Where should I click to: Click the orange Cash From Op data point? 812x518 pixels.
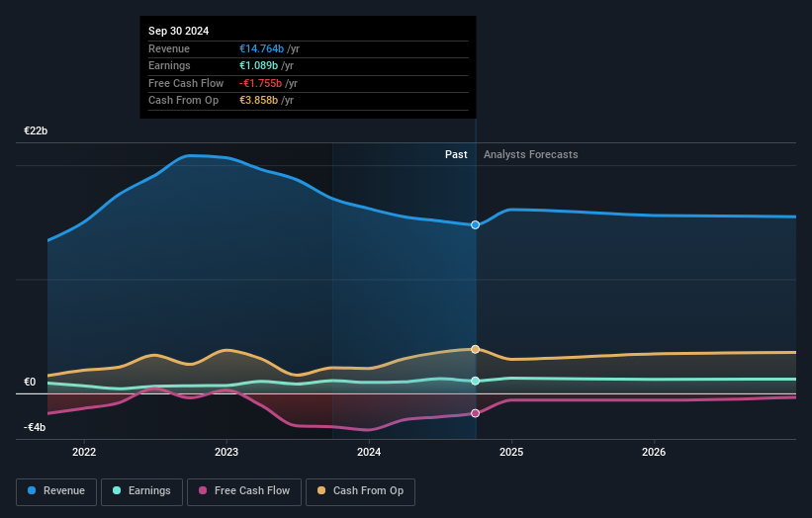(476, 349)
